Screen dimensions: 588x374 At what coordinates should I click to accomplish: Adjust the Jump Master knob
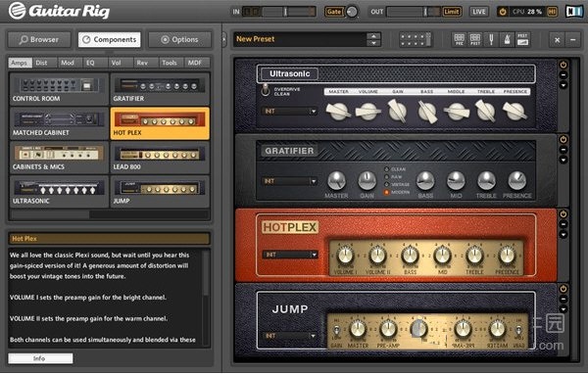click(358, 329)
